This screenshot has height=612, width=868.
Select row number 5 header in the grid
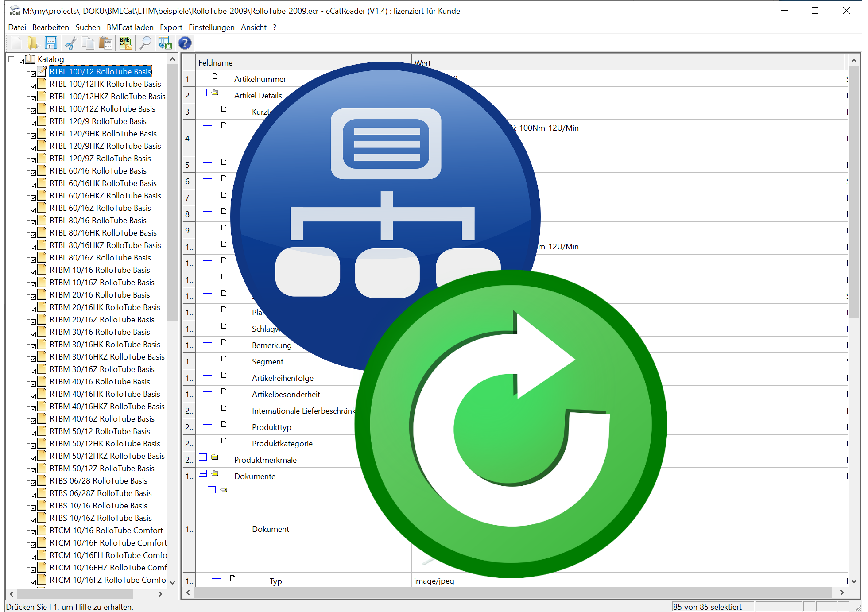(189, 165)
